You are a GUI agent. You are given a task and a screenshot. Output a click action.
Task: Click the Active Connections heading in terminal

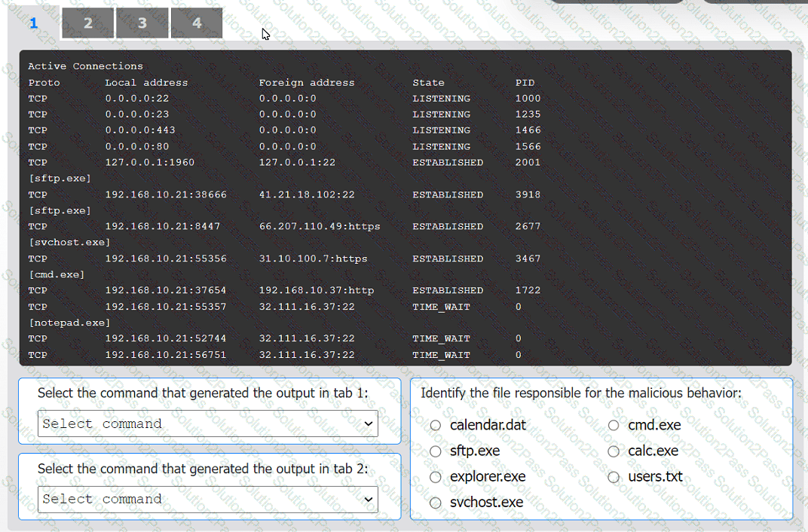[85, 66]
